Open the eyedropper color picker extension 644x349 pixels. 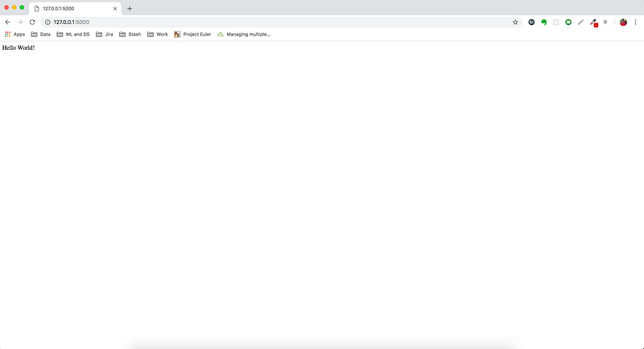pos(594,23)
